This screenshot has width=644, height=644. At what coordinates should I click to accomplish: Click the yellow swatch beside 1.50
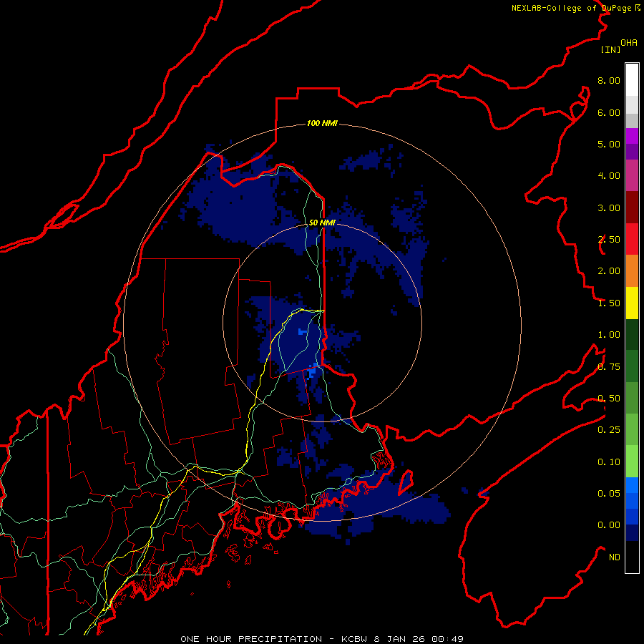coord(632,303)
